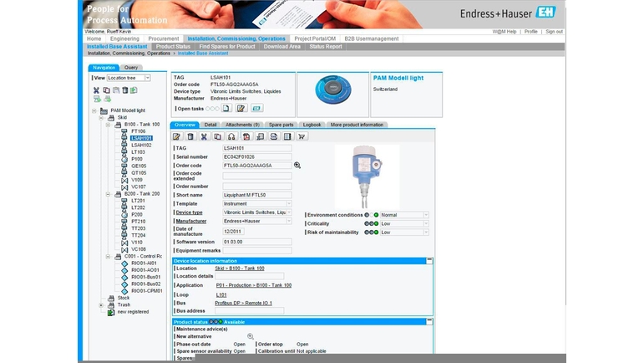Open the View Location tree dropdown
The height and width of the screenshot is (363, 644).
[x=148, y=78]
